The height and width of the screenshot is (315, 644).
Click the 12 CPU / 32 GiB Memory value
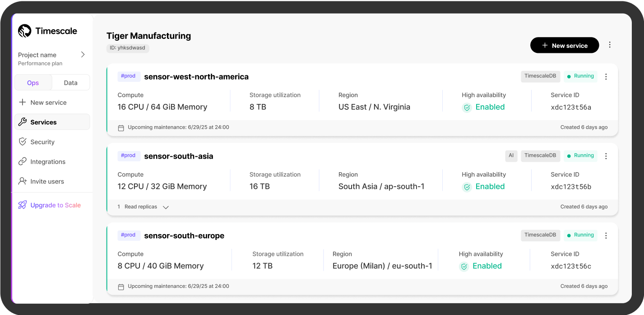coord(162,187)
